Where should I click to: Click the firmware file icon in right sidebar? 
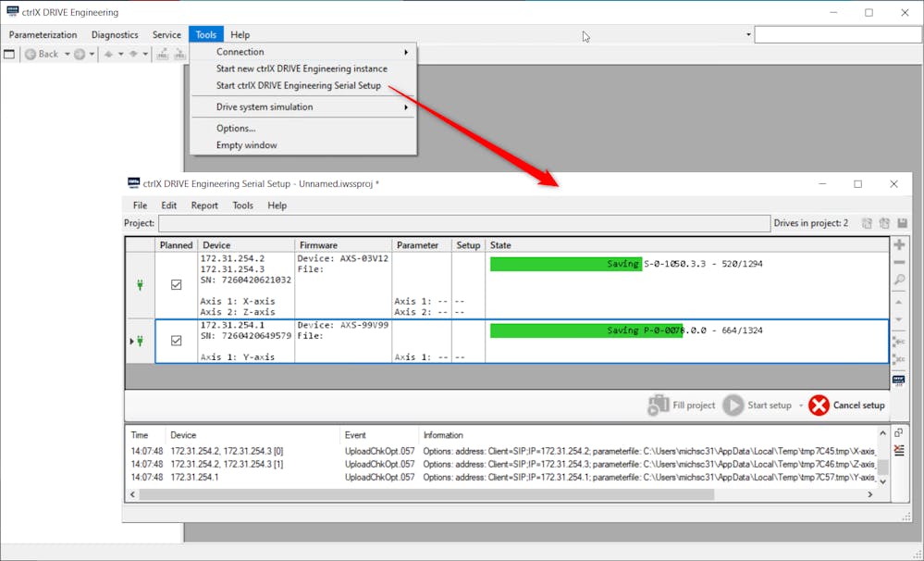(898, 380)
